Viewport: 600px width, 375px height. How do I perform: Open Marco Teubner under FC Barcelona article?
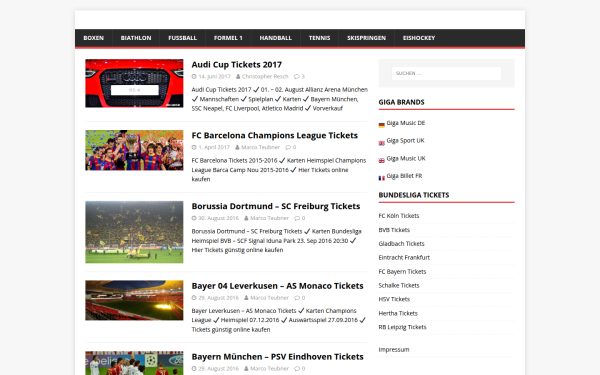tap(260, 147)
